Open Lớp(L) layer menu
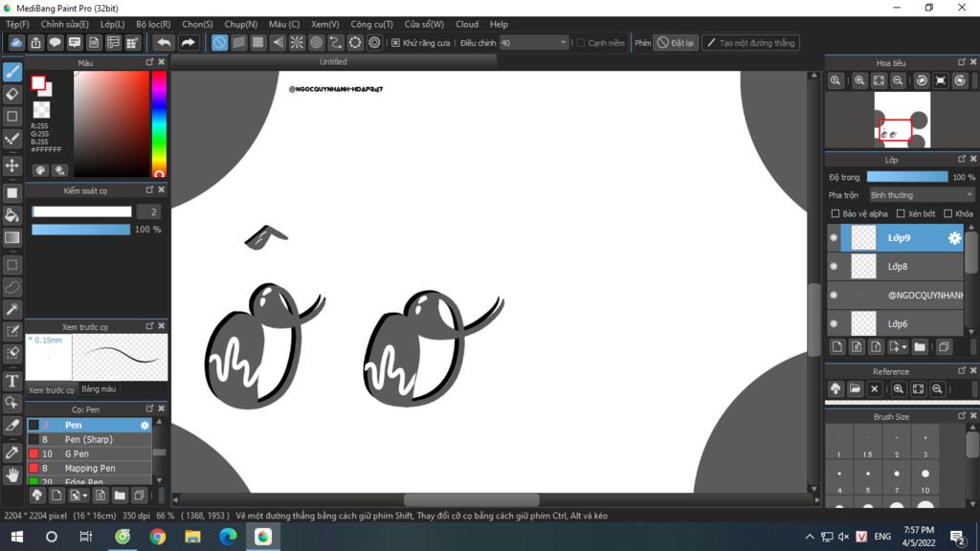980x551 pixels. click(113, 24)
